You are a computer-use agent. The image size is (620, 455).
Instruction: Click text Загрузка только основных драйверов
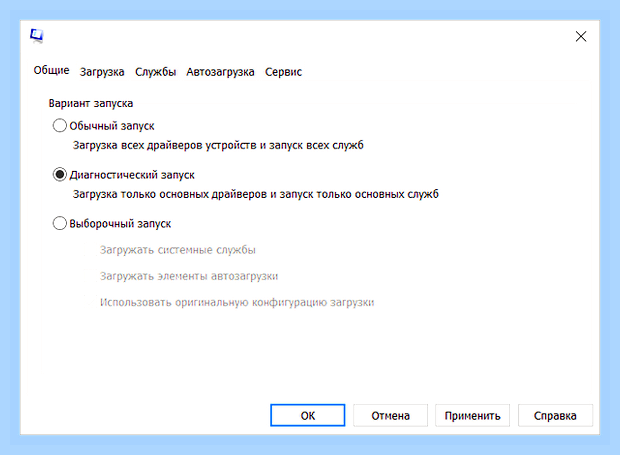[x=170, y=194]
